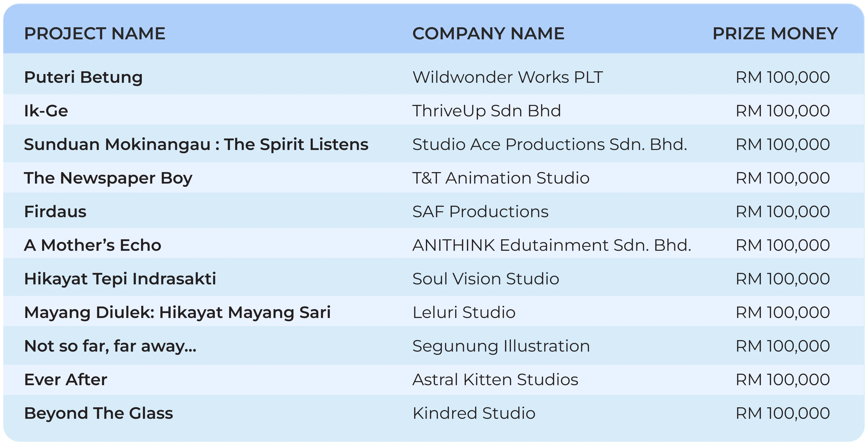Viewport: 868px width, 445px height.
Task: Click the Ik-Ge project title
Action: coord(46,111)
